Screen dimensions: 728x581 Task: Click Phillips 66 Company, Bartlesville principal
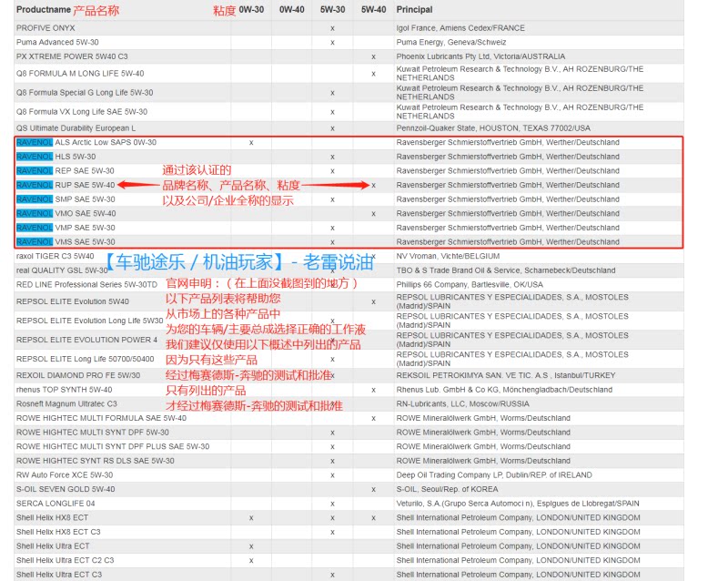coord(470,284)
